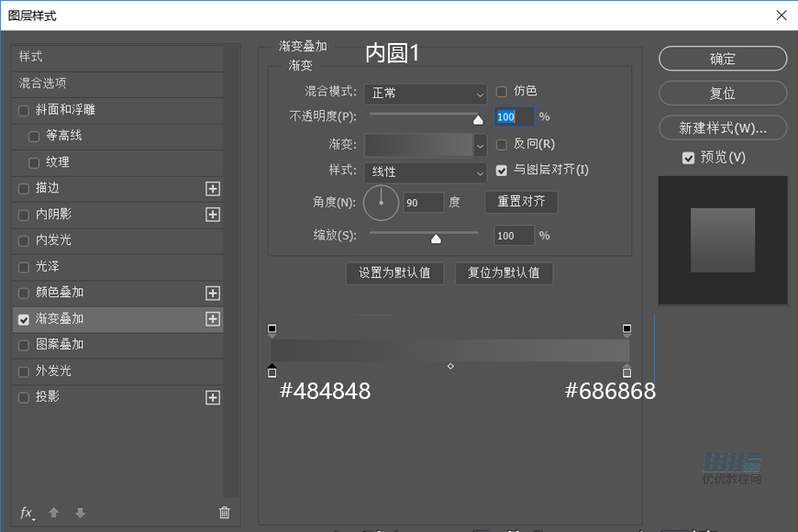Viewport: 798px width, 532px height.
Task: Disable the 与图层对齐 checkbox
Action: point(502,170)
